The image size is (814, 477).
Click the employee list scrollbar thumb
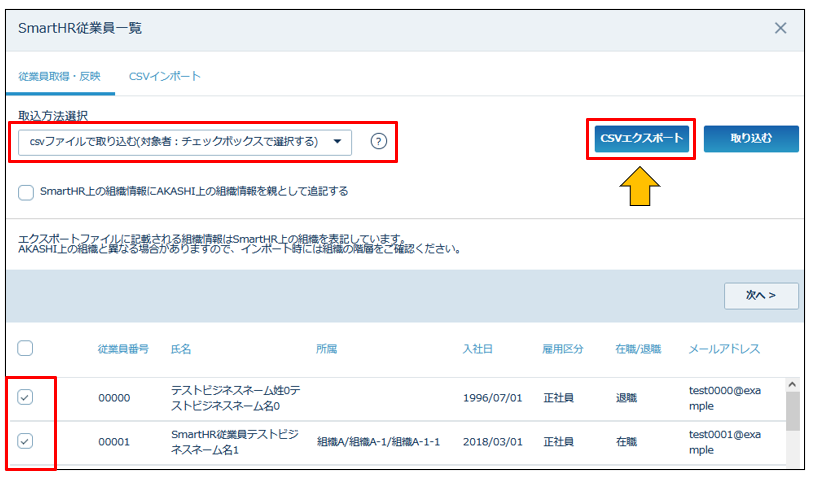point(793,411)
